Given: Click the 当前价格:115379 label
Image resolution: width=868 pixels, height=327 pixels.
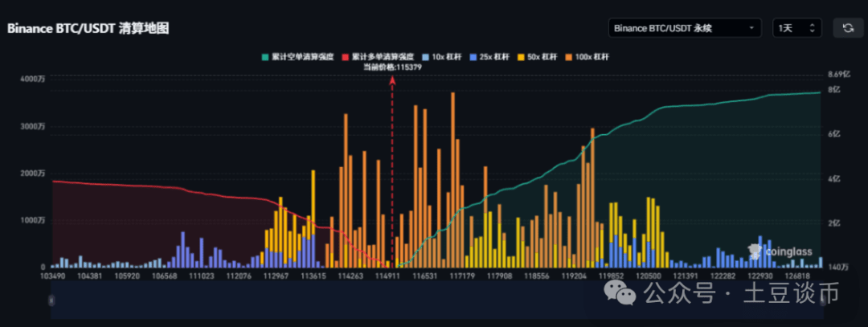Looking at the screenshot, I should pos(392,67).
